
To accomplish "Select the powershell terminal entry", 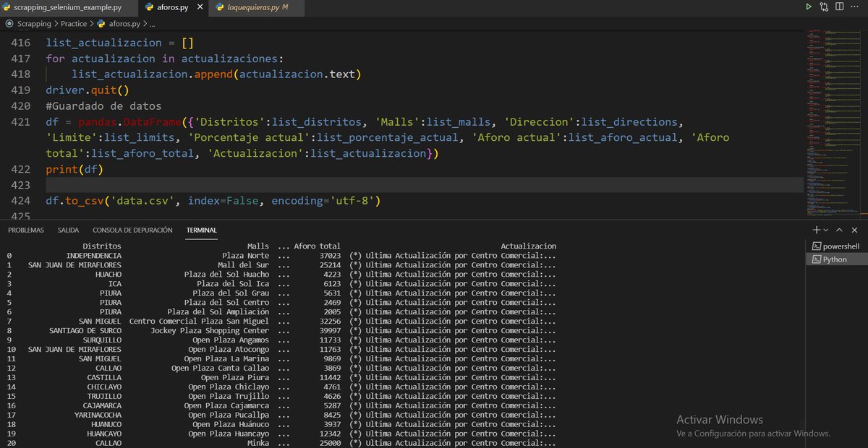I will (837, 246).
